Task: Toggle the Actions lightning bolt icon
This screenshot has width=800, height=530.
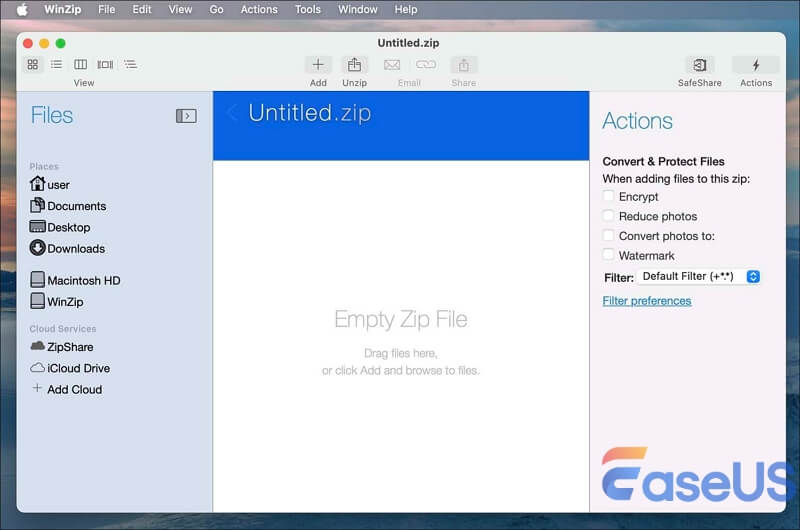Action: (756, 65)
